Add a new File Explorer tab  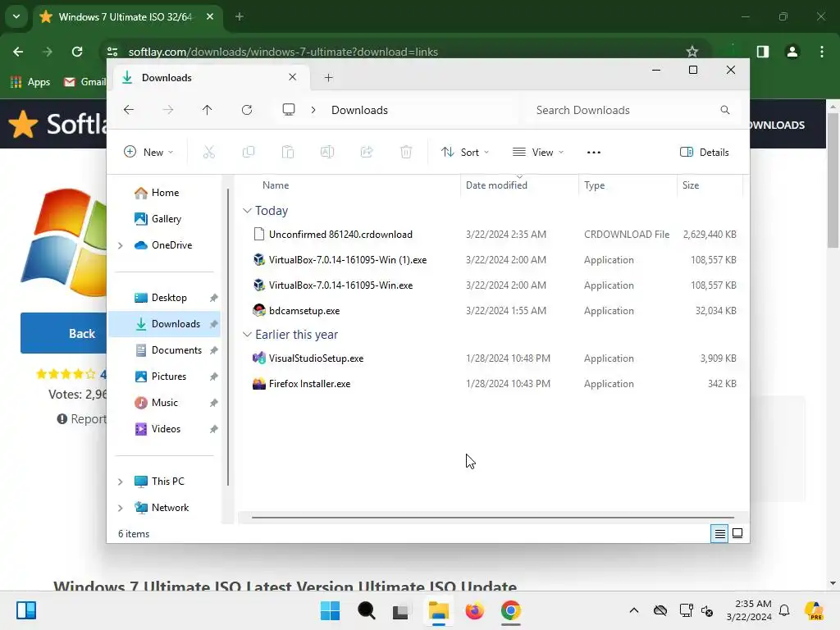[x=328, y=78]
